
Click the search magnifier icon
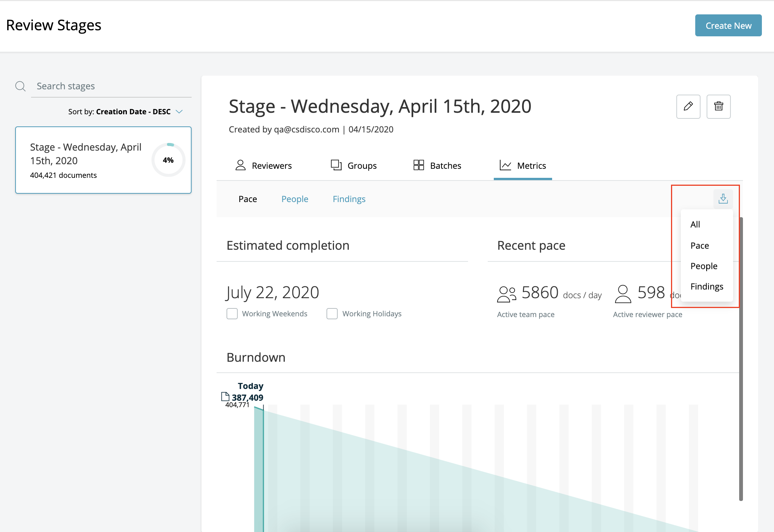[x=20, y=86]
